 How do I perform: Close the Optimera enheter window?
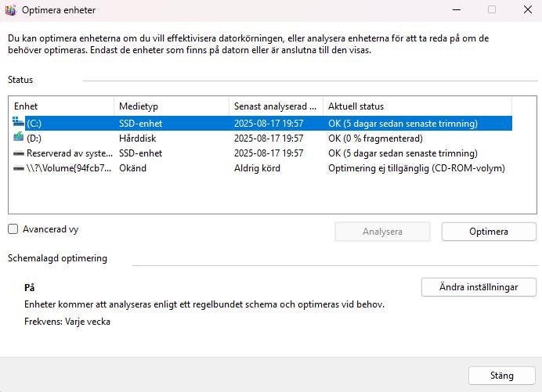pyautogui.click(x=523, y=10)
